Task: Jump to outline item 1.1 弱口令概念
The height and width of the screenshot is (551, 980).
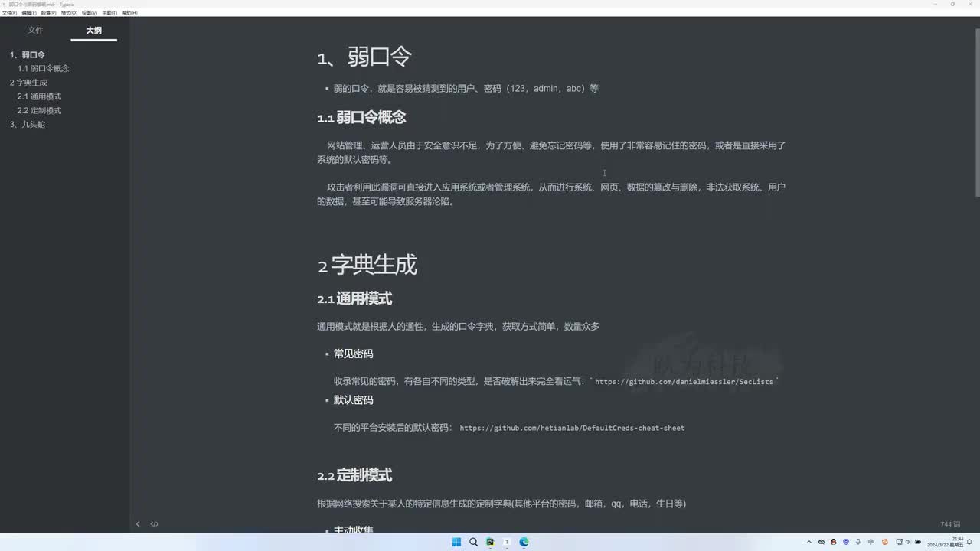Action: [44, 69]
